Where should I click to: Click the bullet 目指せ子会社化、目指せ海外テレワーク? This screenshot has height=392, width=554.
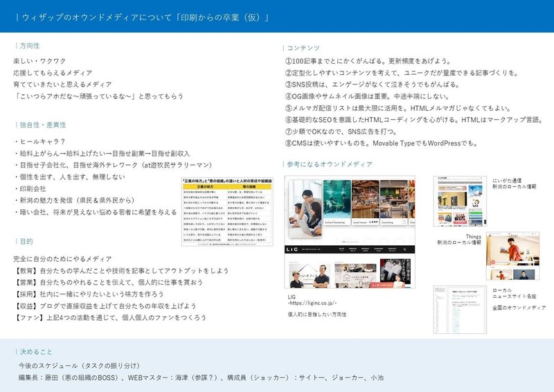[x=113, y=165]
